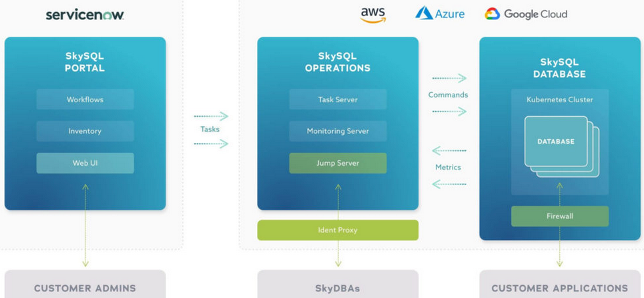Click the ServiceNow logo
Screen dimensions: 644x298
click(85, 15)
